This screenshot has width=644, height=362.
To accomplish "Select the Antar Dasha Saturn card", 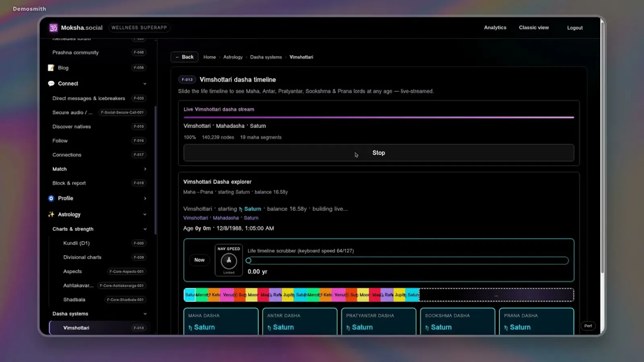I will pyautogui.click(x=300, y=321).
